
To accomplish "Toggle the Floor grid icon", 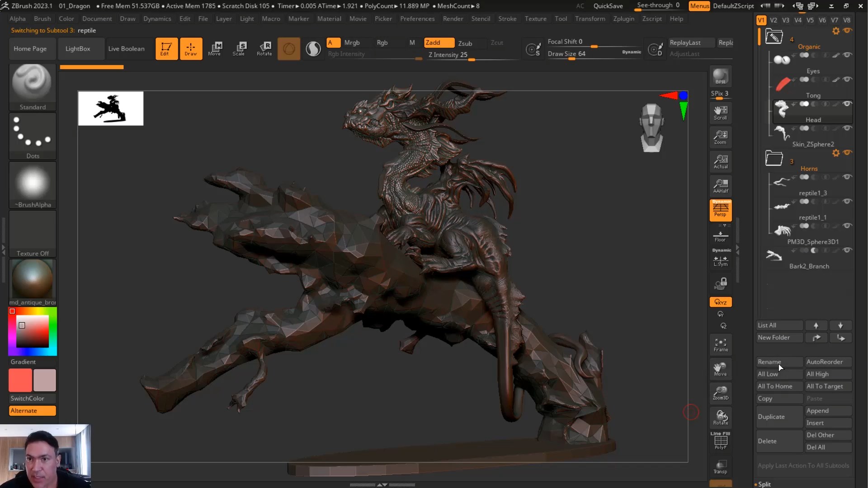I will pyautogui.click(x=720, y=236).
